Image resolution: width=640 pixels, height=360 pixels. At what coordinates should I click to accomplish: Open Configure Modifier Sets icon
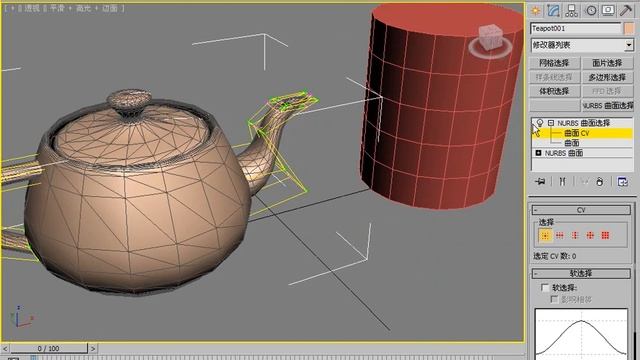pyautogui.click(x=623, y=182)
